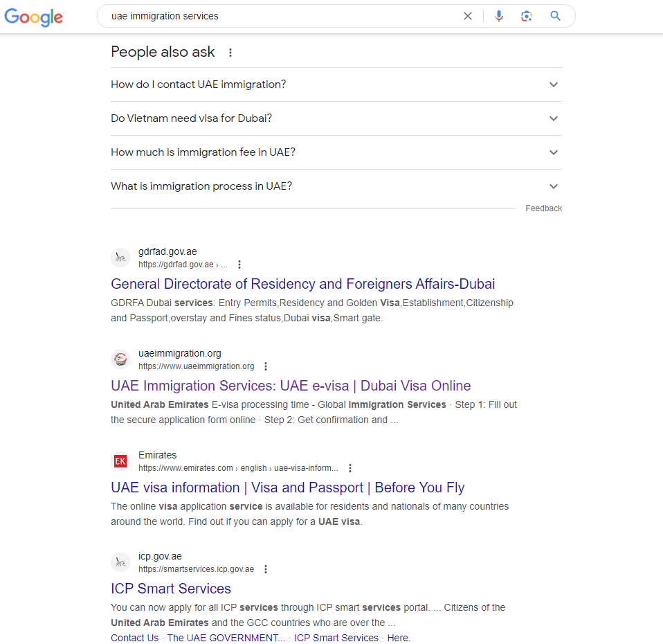Select the Emirates EK favicon
This screenshot has width=663, height=644.
click(120, 460)
